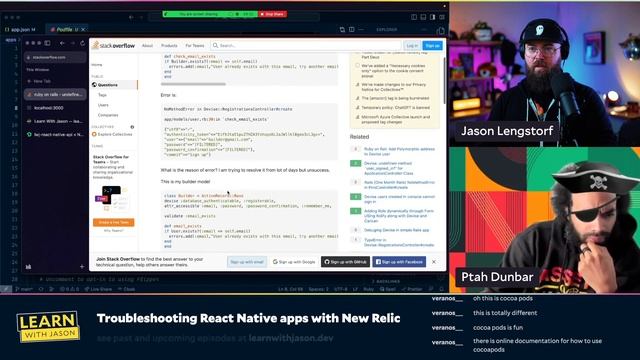Click Live Share in the status bar
This screenshot has height=360, width=640.
click(98, 289)
